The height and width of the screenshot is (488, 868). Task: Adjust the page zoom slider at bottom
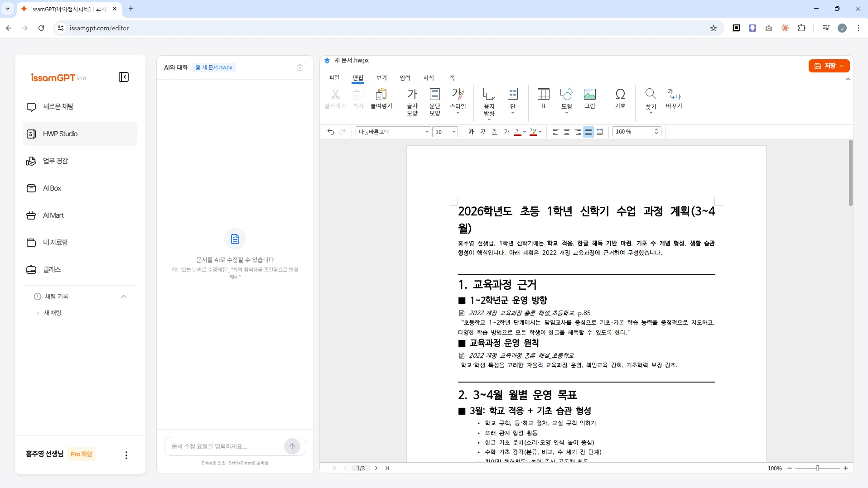[818, 468]
